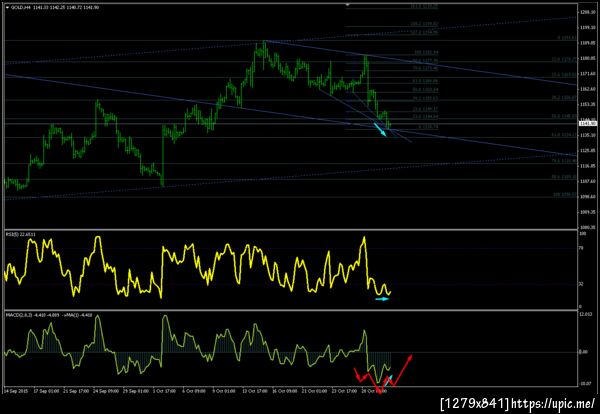
Task: Click the highlighted current price label on the price axis
Action: click(588, 123)
